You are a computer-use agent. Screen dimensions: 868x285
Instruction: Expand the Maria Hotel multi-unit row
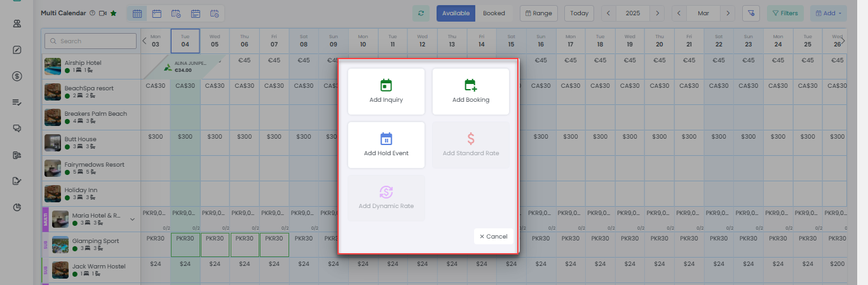click(133, 219)
